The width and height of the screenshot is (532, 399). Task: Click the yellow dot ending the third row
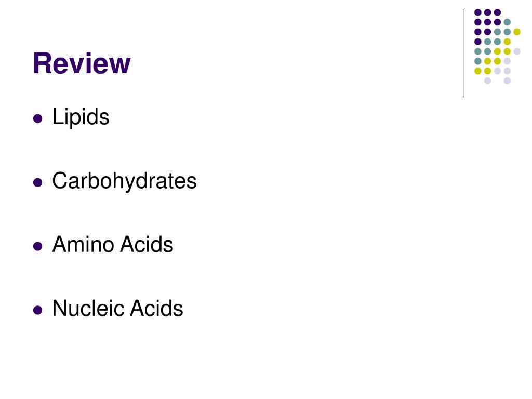pyautogui.click(x=517, y=32)
